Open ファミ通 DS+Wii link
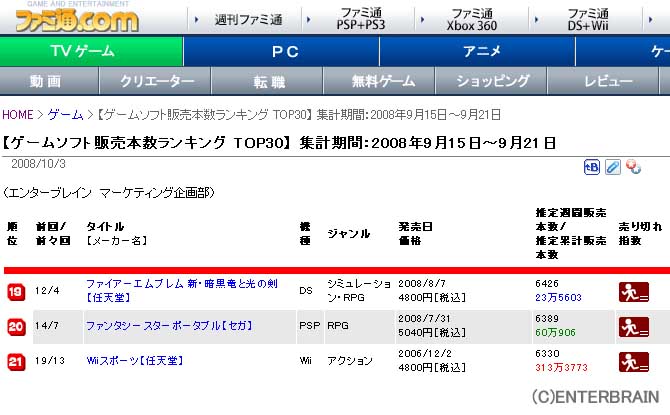The height and width of the screenshot is (415, 670). tap(588, 19)
